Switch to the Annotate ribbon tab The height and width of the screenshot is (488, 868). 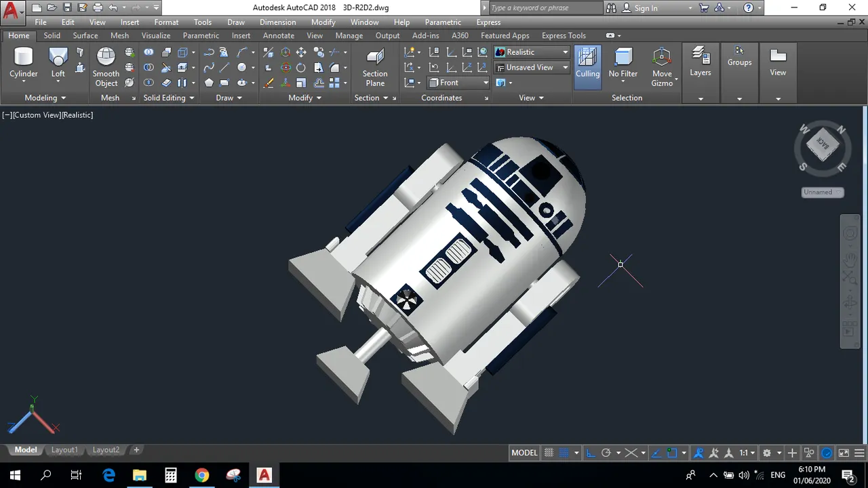279,35
